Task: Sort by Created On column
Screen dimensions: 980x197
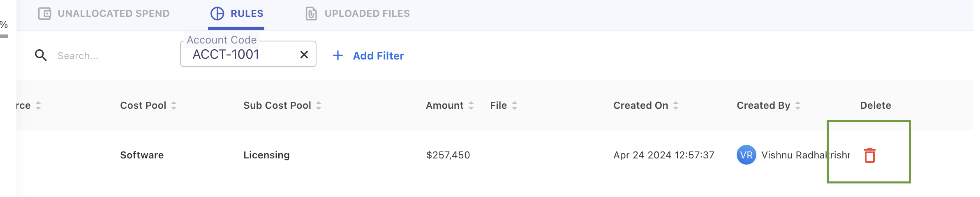Action: pyautogui.click(x=676, y=105)
